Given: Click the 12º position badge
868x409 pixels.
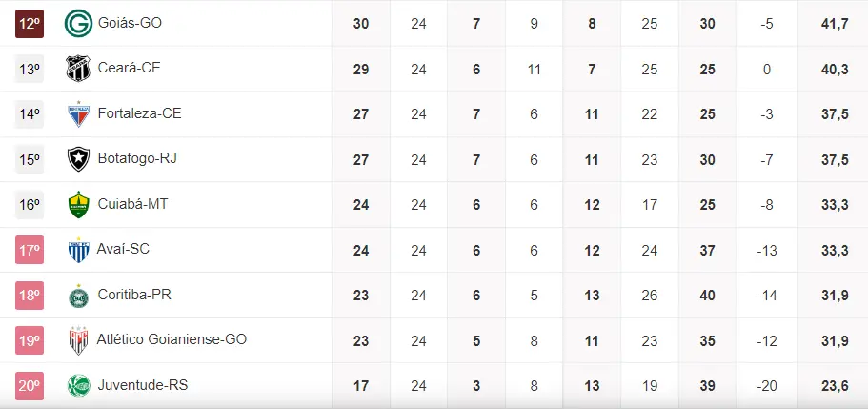Looking at the screenshot, I should (30, 23).
